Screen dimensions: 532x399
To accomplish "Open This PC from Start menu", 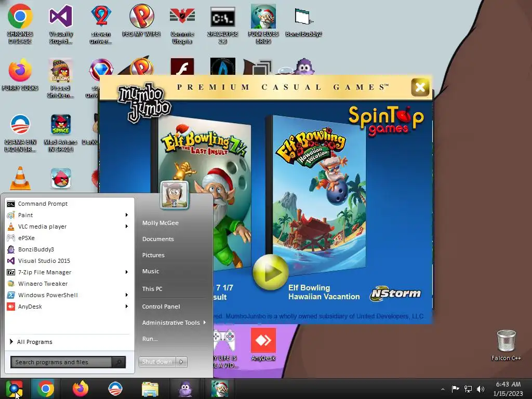I will (152, 289).
